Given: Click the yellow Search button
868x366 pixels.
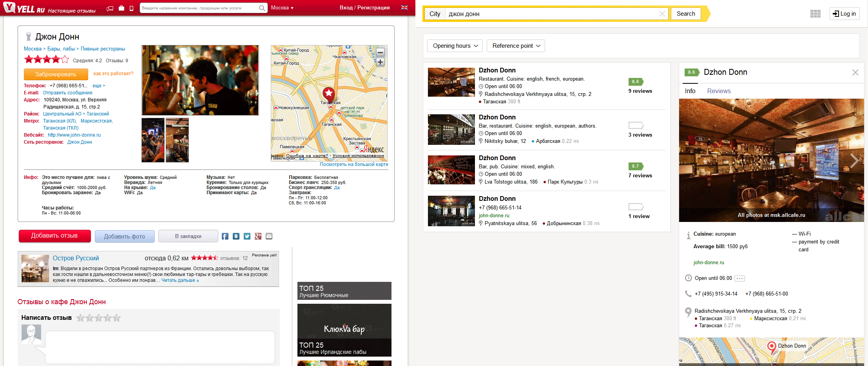Looking at the screenshot, I should [686, 14].
